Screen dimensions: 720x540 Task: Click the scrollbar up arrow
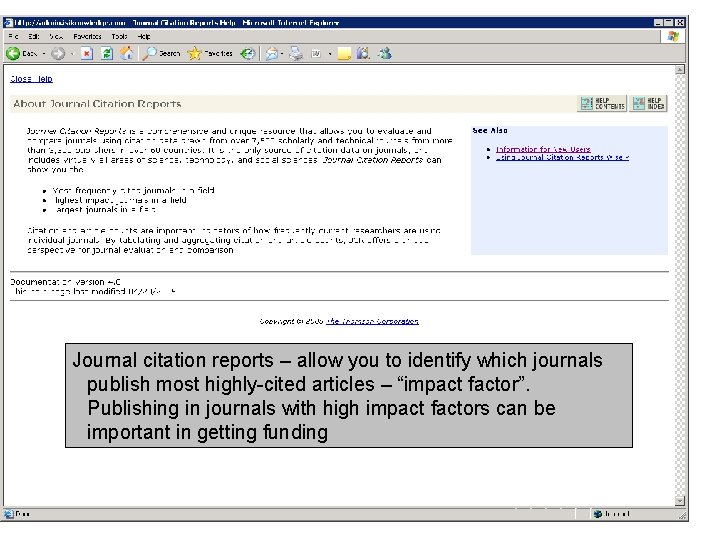tap(680, 70)
